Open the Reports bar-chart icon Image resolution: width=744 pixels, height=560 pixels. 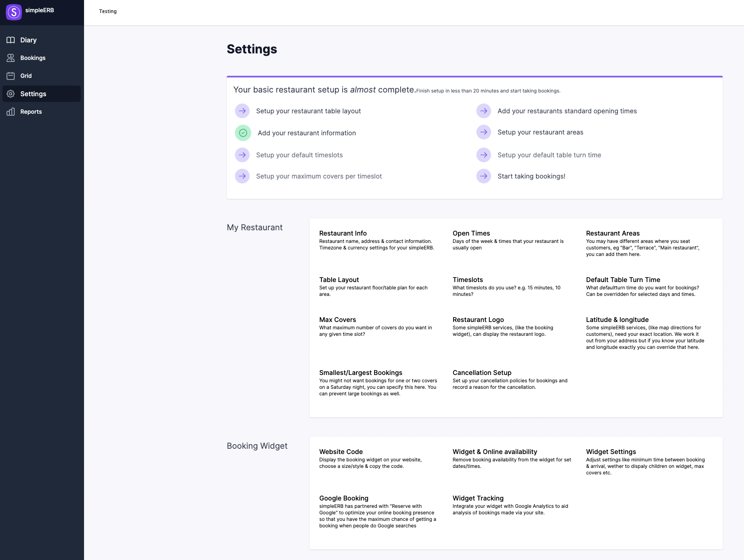[11, 112]
